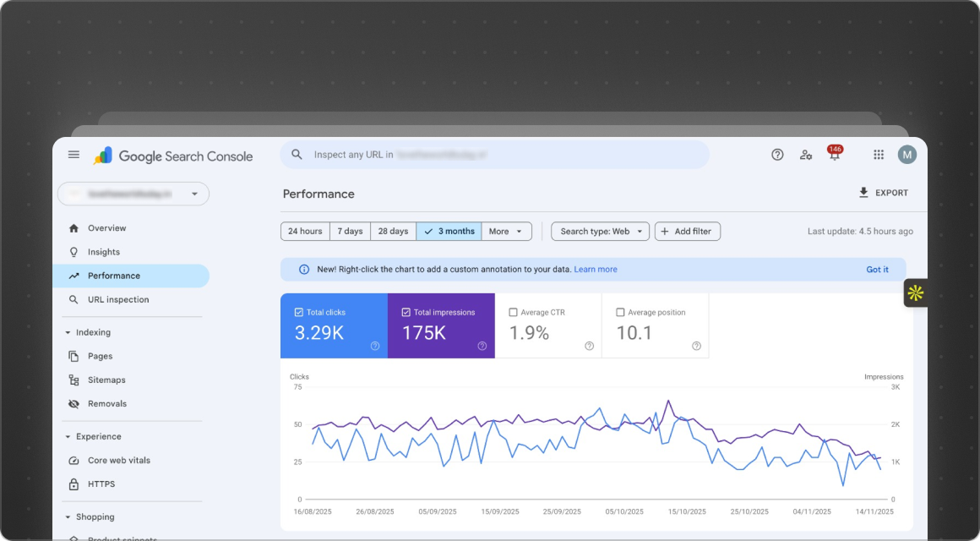Enable the Average position checkbox
Viewport: 980px width, 541px height.
[x=620, y=312]
